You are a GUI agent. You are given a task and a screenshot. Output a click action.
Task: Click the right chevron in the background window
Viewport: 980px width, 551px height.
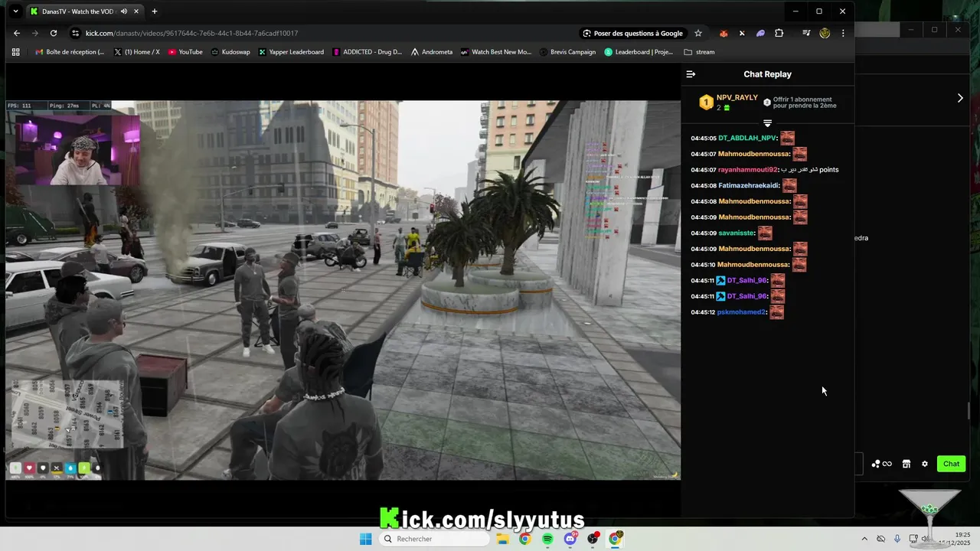[960, 98]
